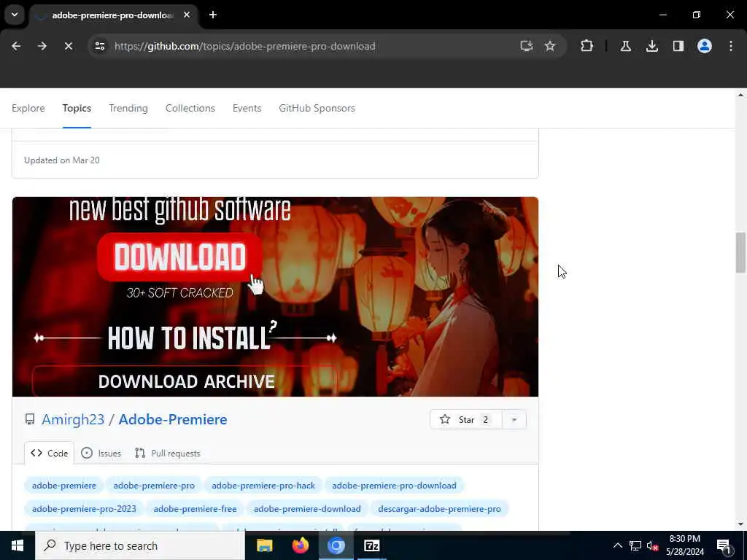Viewport: 747px width, 560px height.
Task: Open the Windows notification center
Action: pos(724,545)
